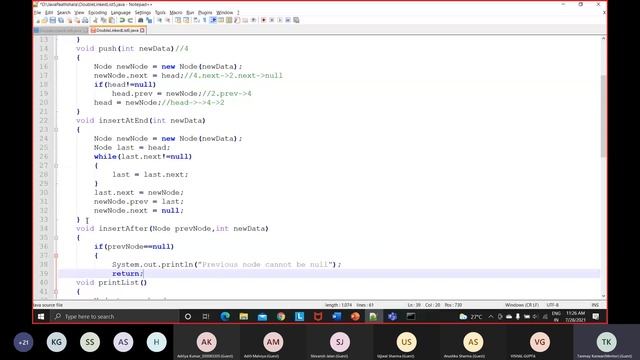Collapse insertAtEnd fold marker at line 23
Image resolution: width=640 pixels, height=360 pixels.
click(x=56, y=129)
